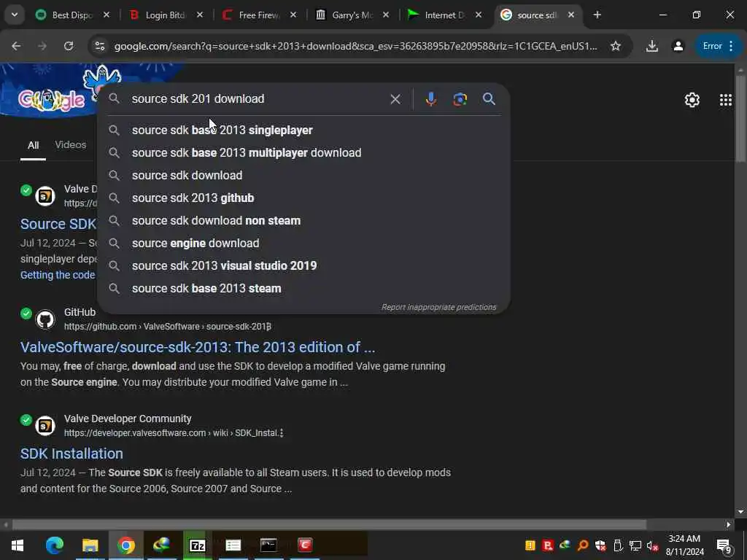The width and height of the screenshot is (747, 560).
Task: Choose suggestion 'source sdk download non steam'
Action: (304, 220)
